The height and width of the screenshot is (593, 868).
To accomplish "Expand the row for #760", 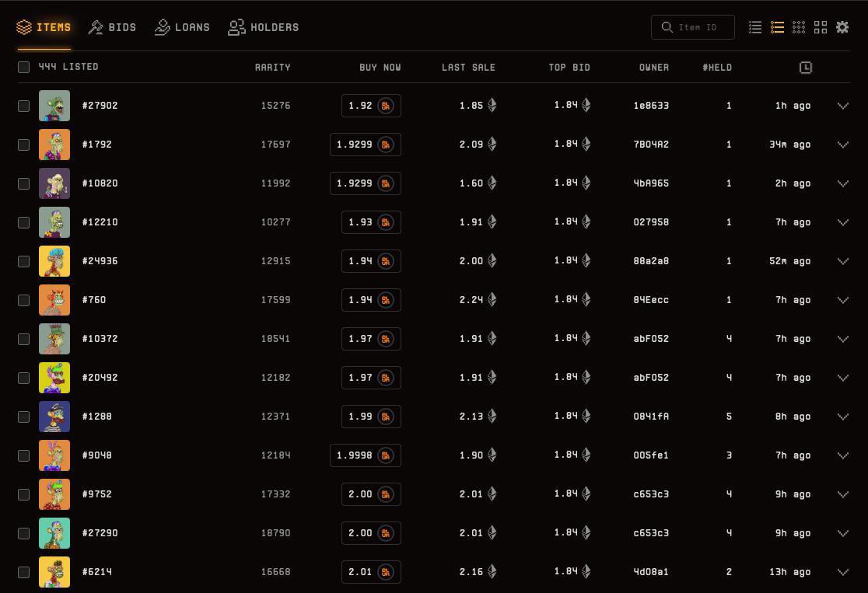I will point(842,300).
